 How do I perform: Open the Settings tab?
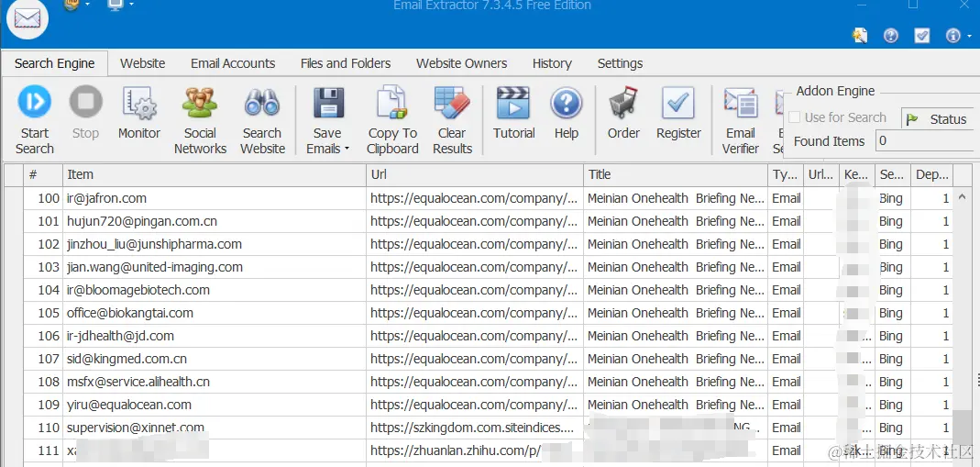point(620,63)
